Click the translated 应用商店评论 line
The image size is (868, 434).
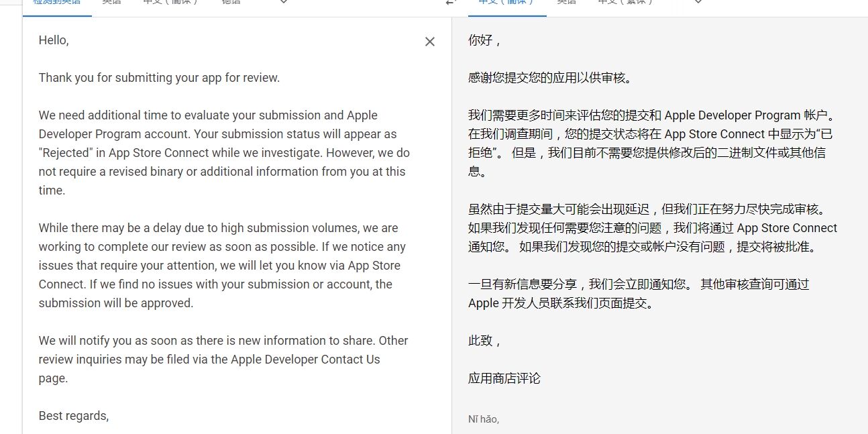[x=504, y=378]
